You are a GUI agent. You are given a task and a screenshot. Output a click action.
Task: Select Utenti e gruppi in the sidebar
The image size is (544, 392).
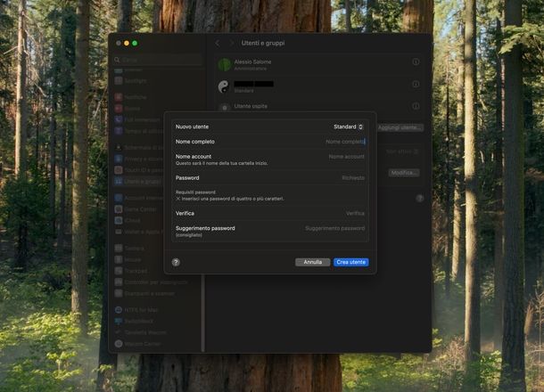tap(138, 181)
